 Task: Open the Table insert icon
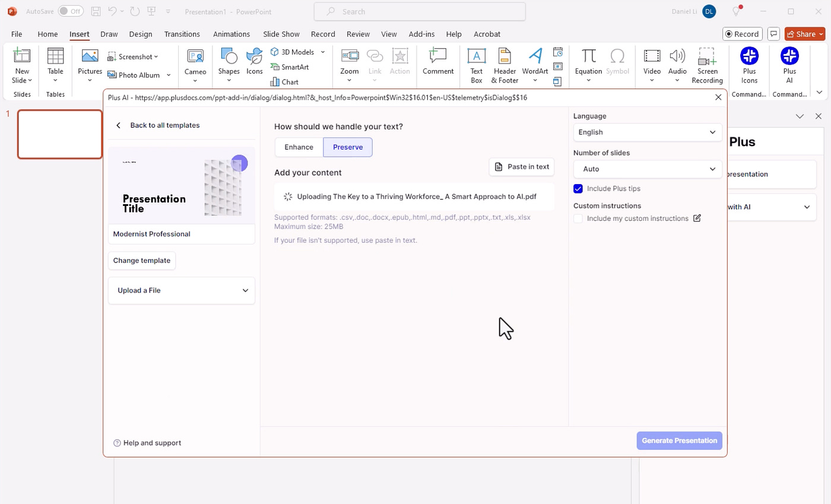[55, 57]
